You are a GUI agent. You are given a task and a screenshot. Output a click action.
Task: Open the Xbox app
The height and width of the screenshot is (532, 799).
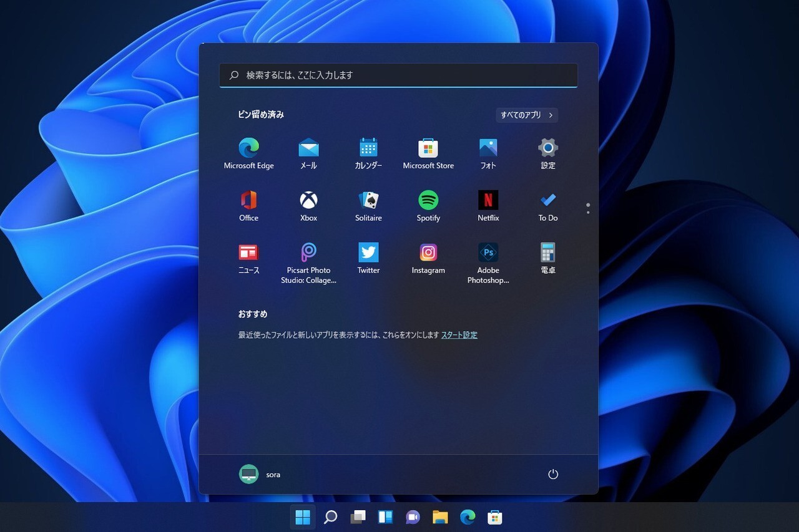[308, 206]
